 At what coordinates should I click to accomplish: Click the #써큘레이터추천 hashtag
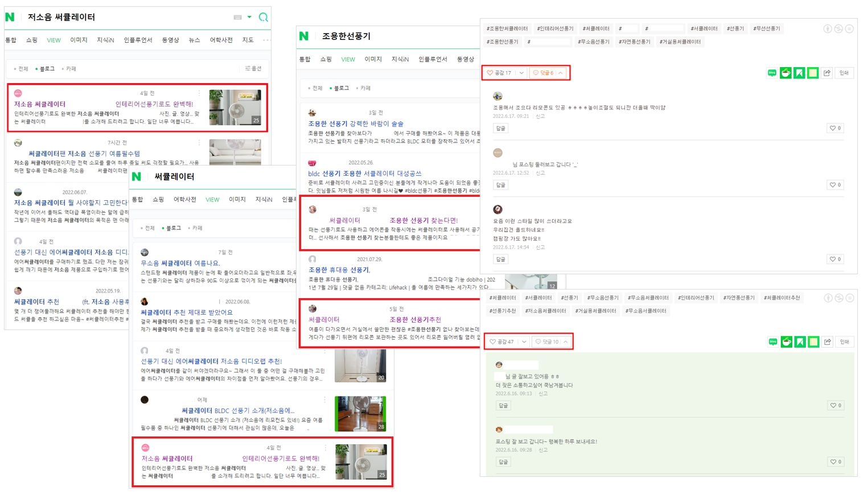[782, 298]
